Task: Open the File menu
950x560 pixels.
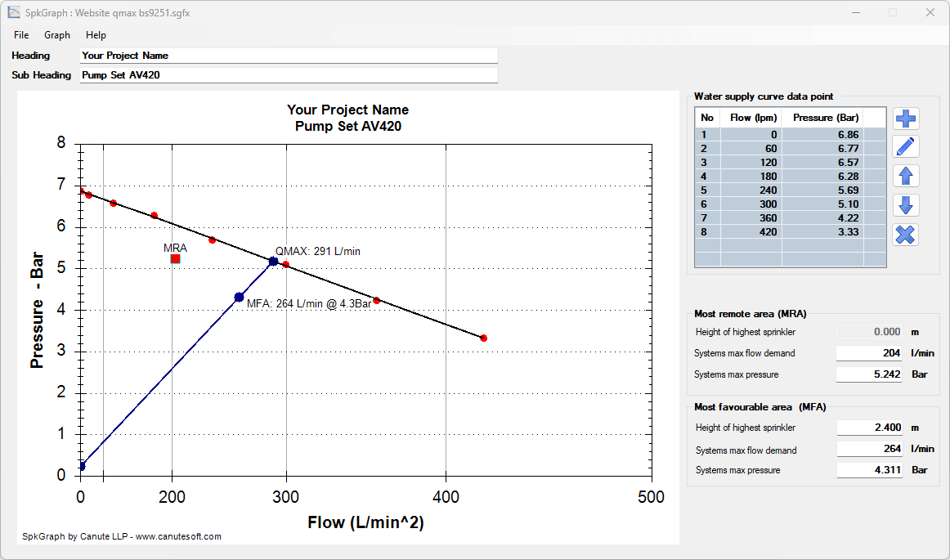Action: [20, 35]
